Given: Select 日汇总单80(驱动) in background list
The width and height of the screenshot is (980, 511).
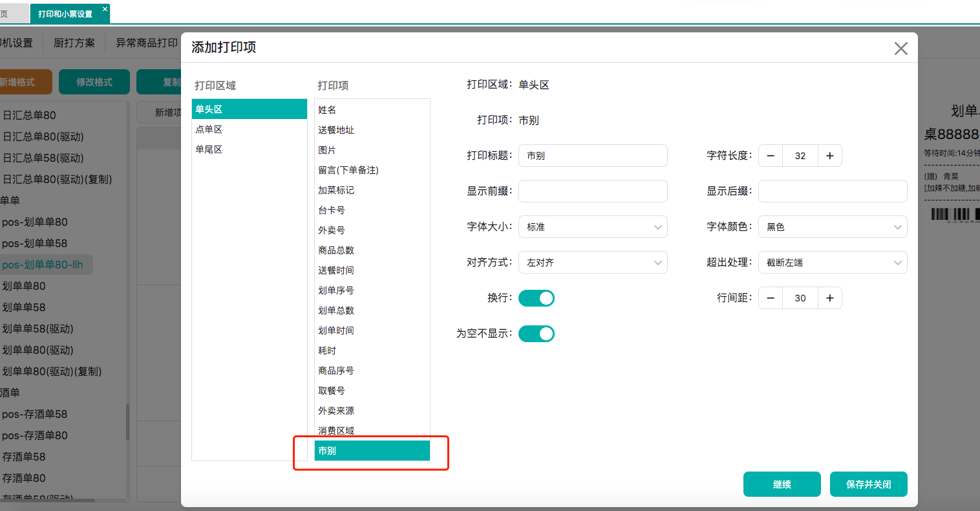Looking at the screenshot, I should pyautogui.click(x=43, y=136).
